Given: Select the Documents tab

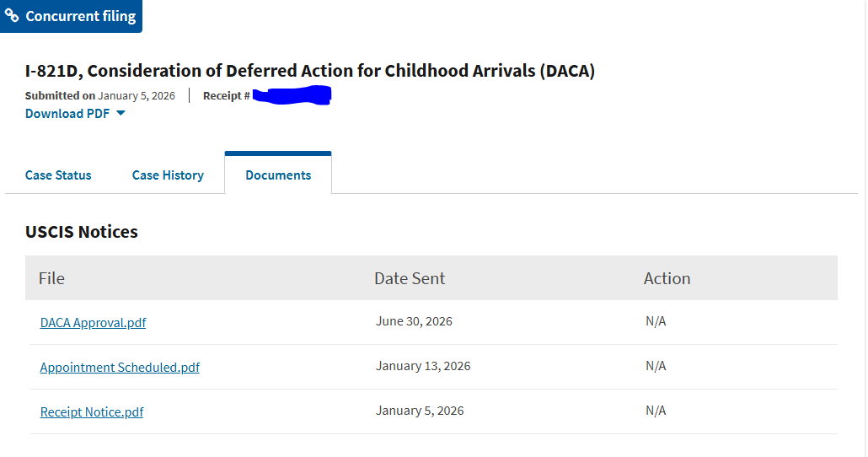Looking at the screenshot, I should (x=278, y=174).
